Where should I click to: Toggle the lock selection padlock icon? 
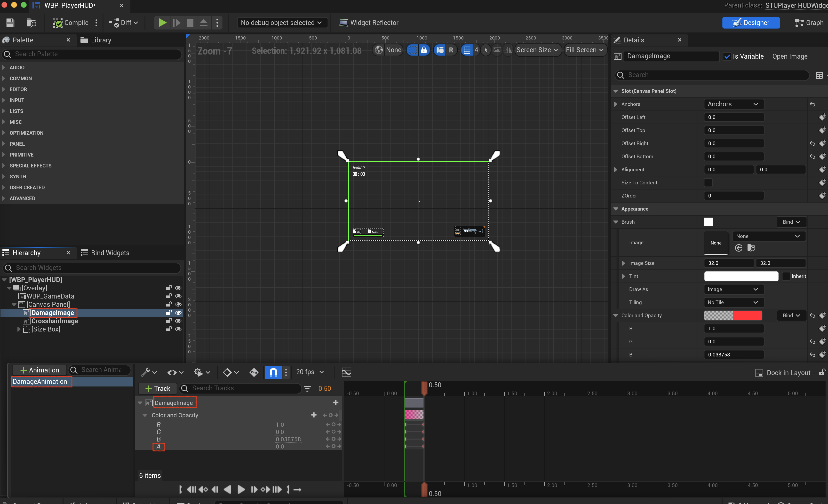[x=424, y=50]
